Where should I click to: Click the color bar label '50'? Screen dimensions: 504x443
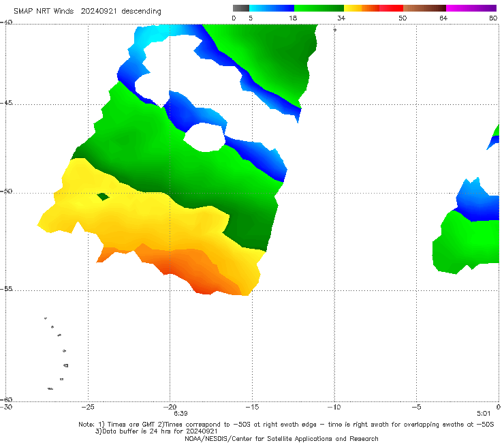click(403, 18)
